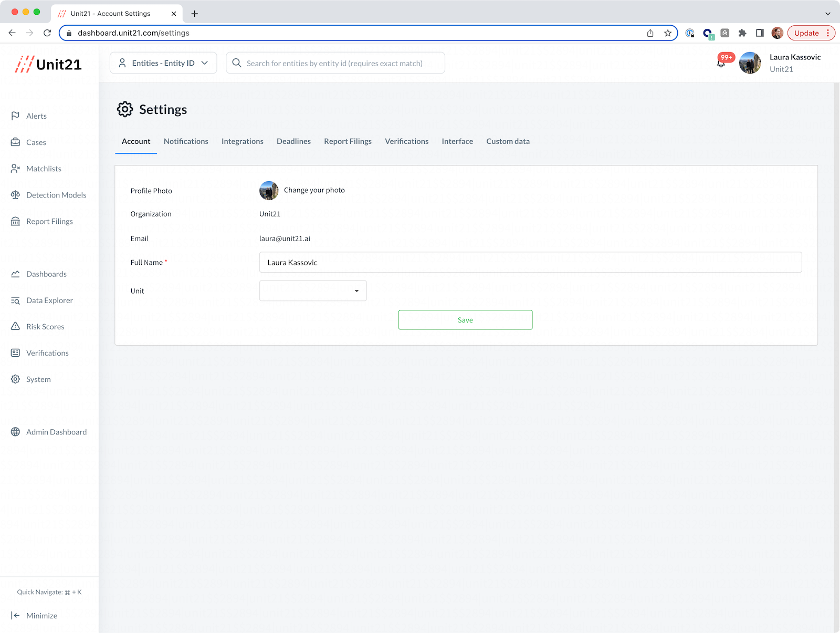Expand the Unit dropdown field

coord(313,290)
